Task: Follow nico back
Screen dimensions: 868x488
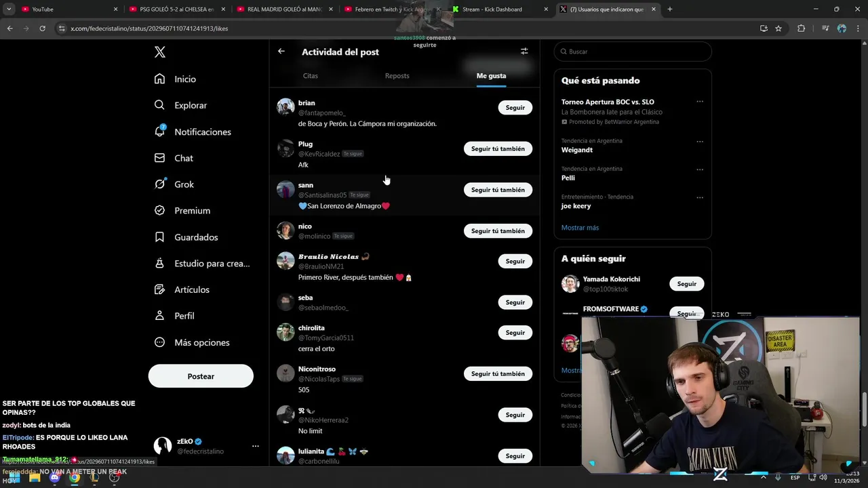Action: tap(498, 231)
